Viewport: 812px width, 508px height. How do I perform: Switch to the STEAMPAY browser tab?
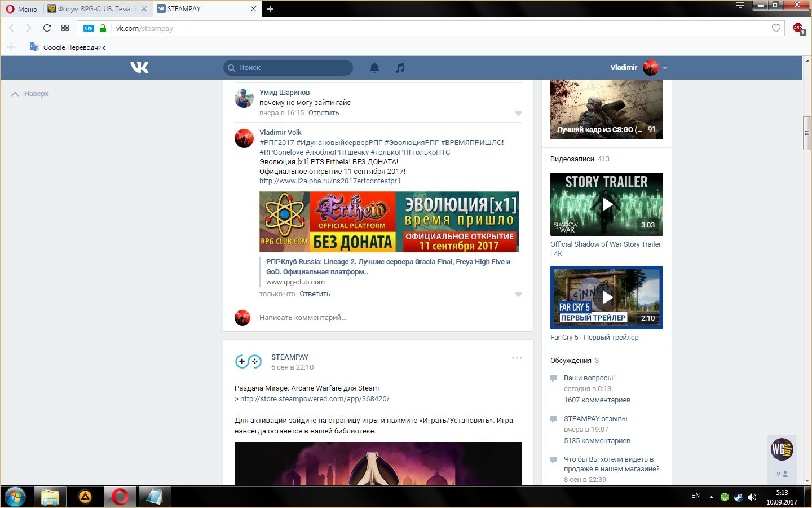coord(203,9)
